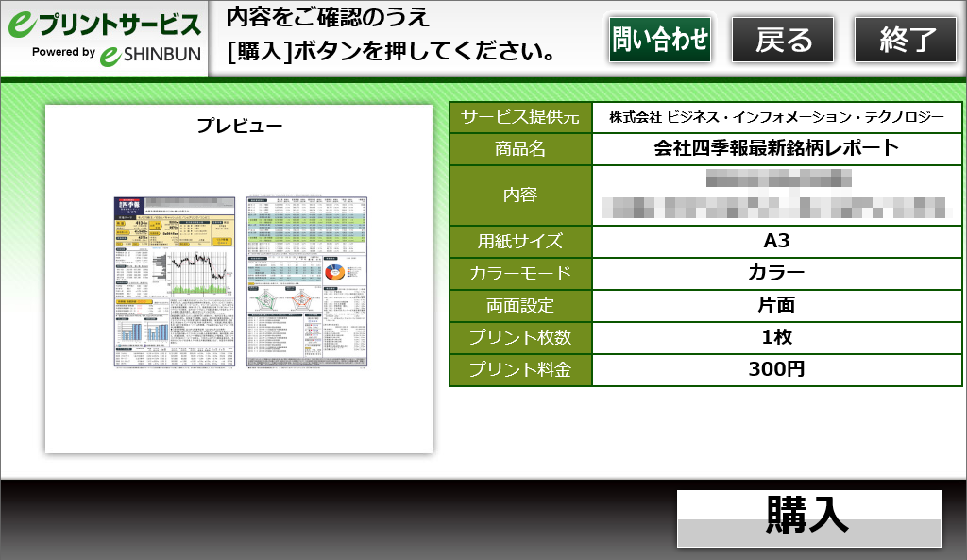Select the 300円 print fee value
The height and width of the screenshot is (560, 967).
click(776, 369)
